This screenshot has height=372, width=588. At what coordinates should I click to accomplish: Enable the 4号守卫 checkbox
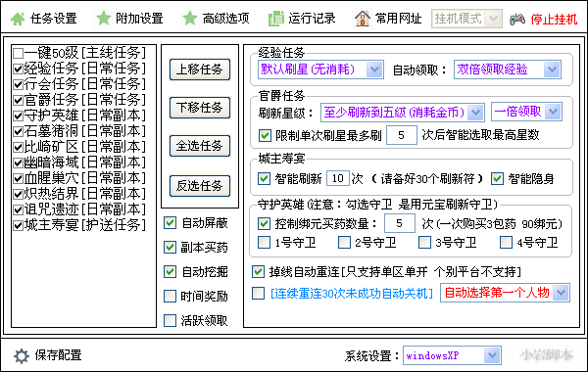(x=506, y=243)
